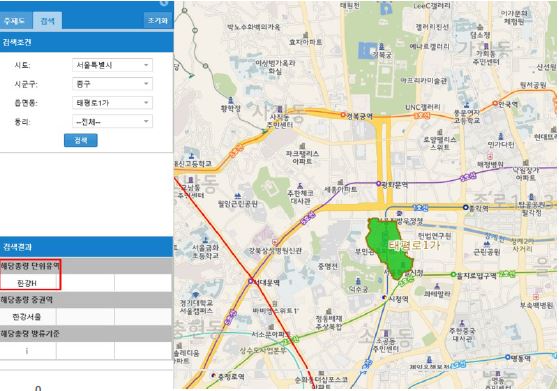The height and width of the screenshot is (391, 559).
Task: Click the 광화문역 station marker
Action: click(x=378, y=184)
